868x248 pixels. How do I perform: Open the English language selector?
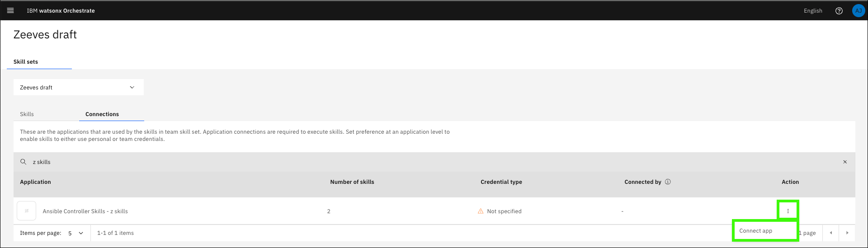(x=813, y=11)
